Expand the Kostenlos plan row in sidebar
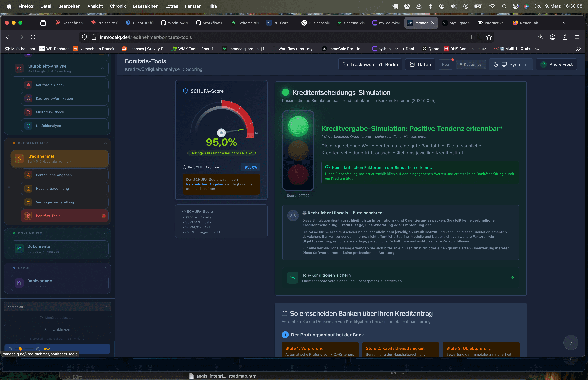Viewport: 588px width, 380px height. [x=57, y=307]
